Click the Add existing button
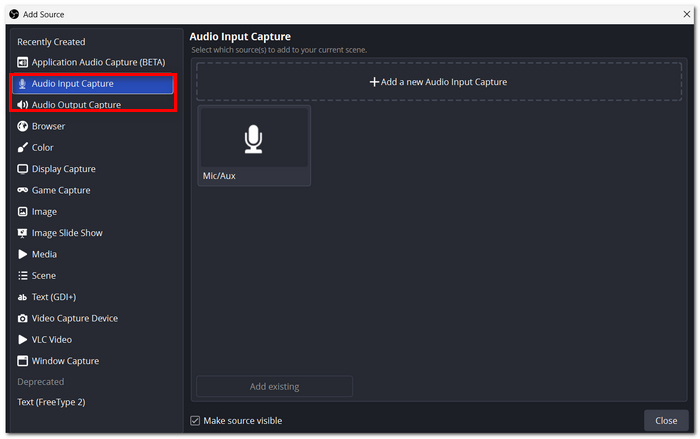The width and height of the screenshot is (700, 439). pyautogui.click(x=274, y=387)
